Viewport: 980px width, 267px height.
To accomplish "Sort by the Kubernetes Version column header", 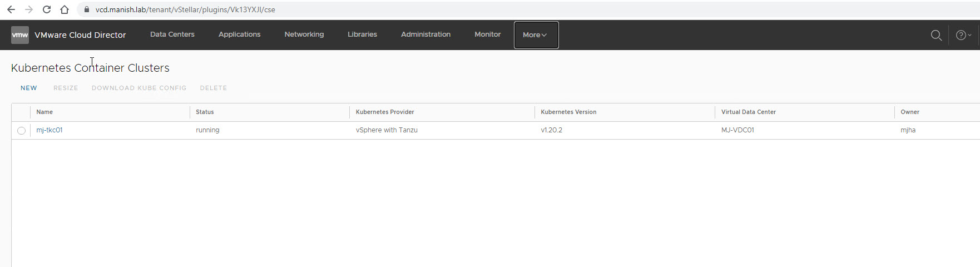I will tap(568, 112).
